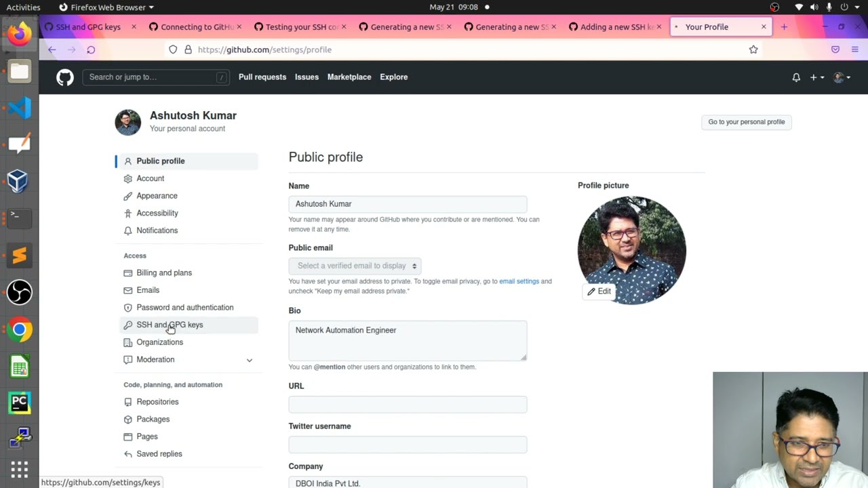Open Explore in header
868x488 pixels.
point(394,77)
